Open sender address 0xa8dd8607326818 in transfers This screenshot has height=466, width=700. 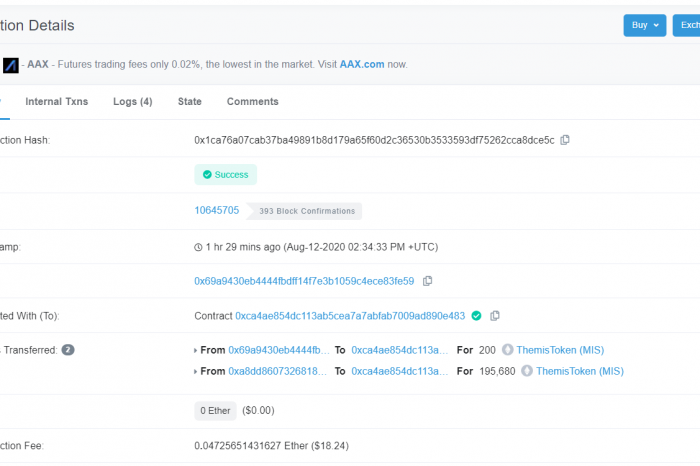point(279,371)
